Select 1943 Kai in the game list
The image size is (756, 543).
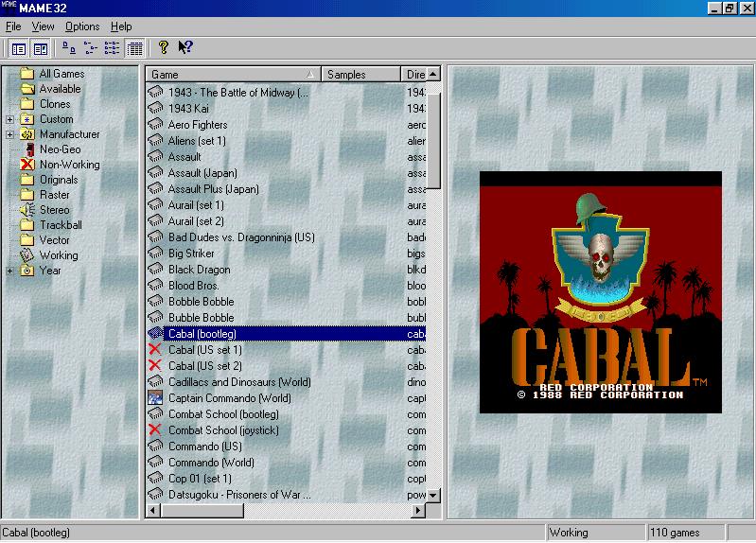(286, 109)
